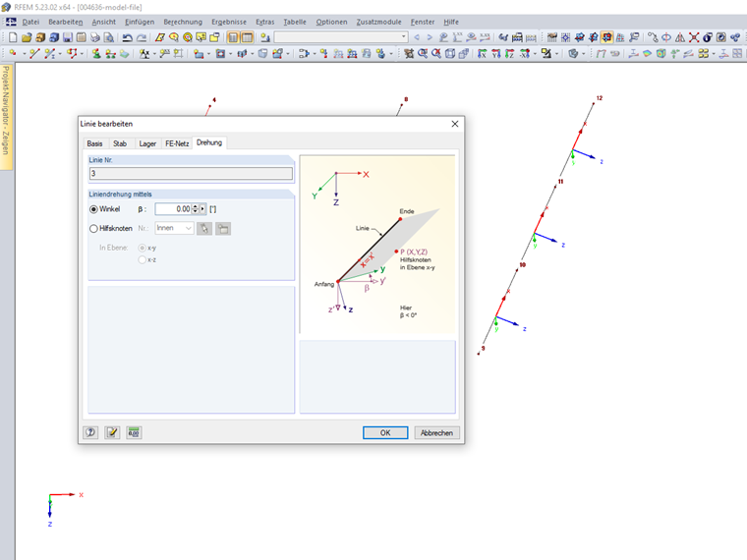Open the Hilfe menu
747x560 pixels.
click(x=451, y=22)
